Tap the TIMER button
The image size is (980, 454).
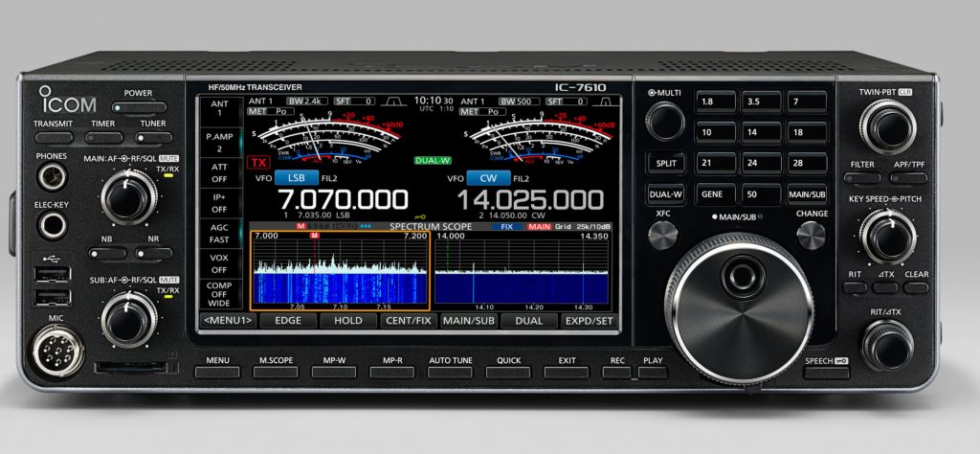[103, 138]
